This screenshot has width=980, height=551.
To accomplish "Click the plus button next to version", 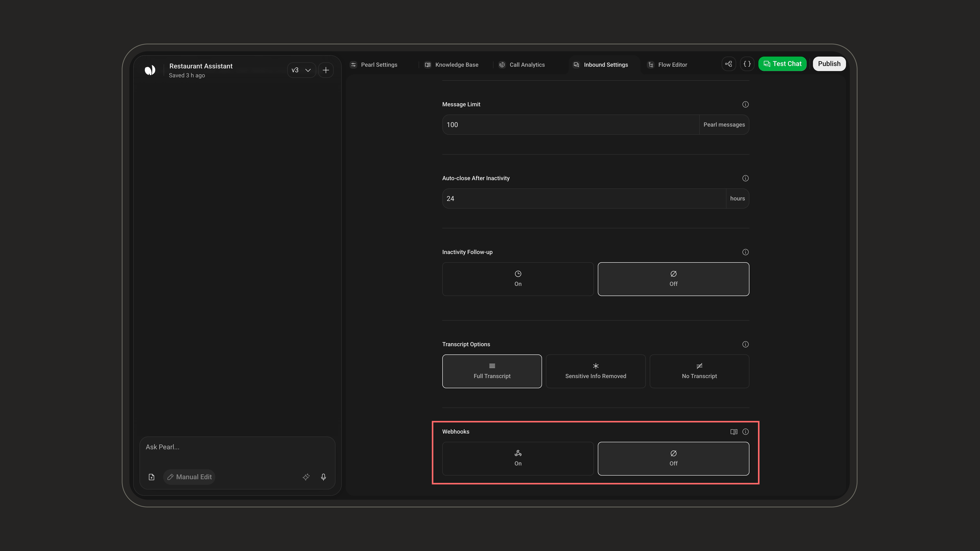I will tap(326, 70).
